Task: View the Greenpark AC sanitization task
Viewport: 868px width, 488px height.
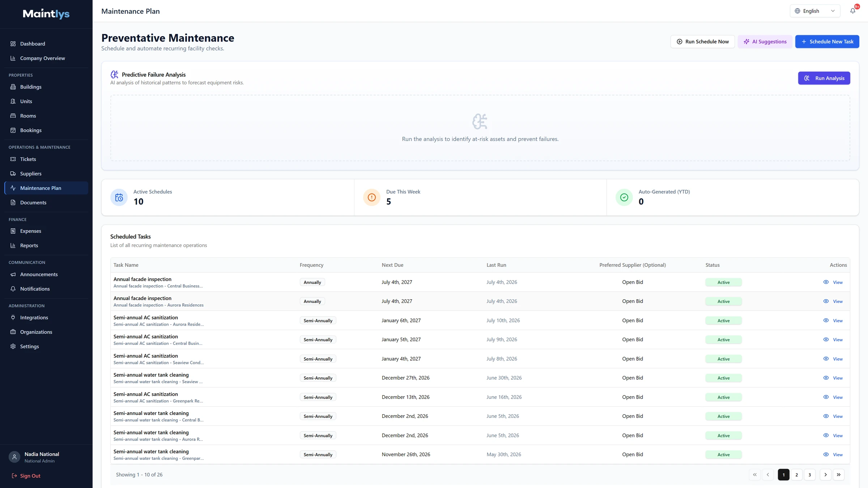Action: tap(833, 397)
